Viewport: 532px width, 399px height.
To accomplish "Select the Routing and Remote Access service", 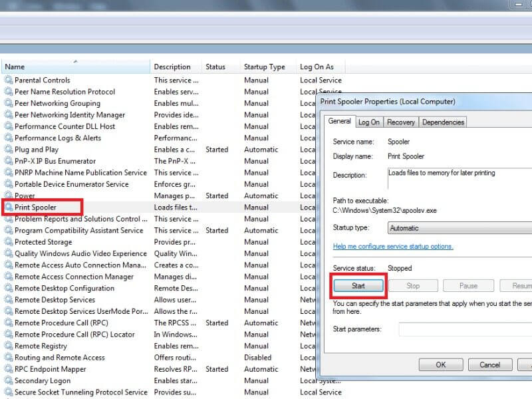I will pos(60,358).
